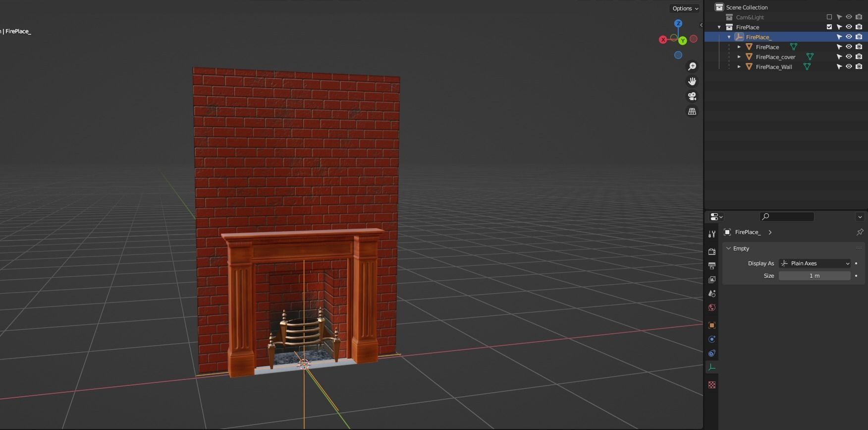Hide FirePlace_ empty with eye icon
This screenshot has height=430, width=868.
click(x=849, y=37)
